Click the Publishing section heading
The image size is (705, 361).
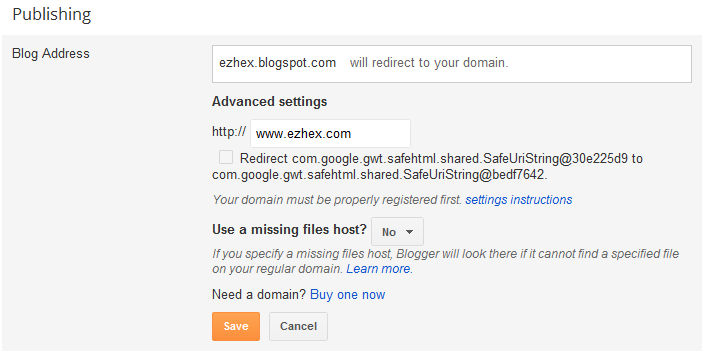[x=52, y=15]
